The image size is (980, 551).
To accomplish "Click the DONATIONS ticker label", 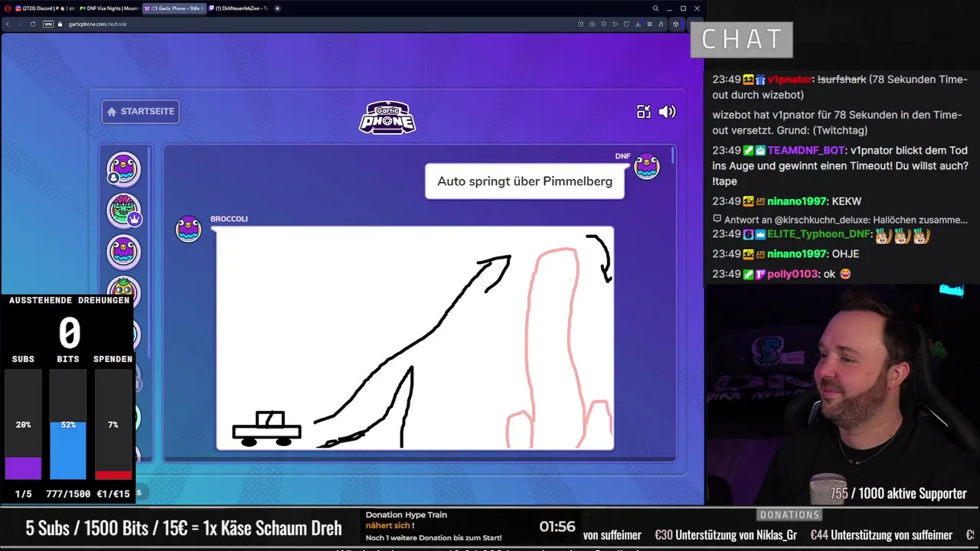I will (790, 515).
